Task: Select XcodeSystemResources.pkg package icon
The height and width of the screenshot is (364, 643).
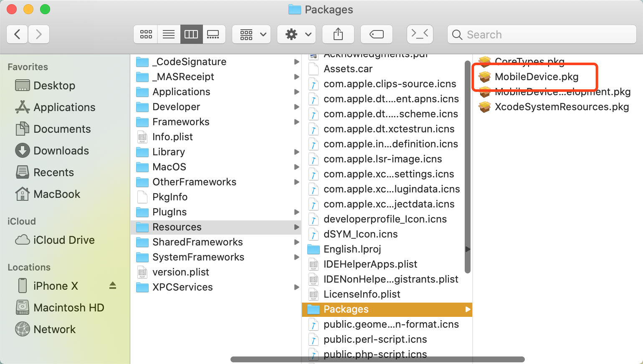Action: tap(485, 107)
